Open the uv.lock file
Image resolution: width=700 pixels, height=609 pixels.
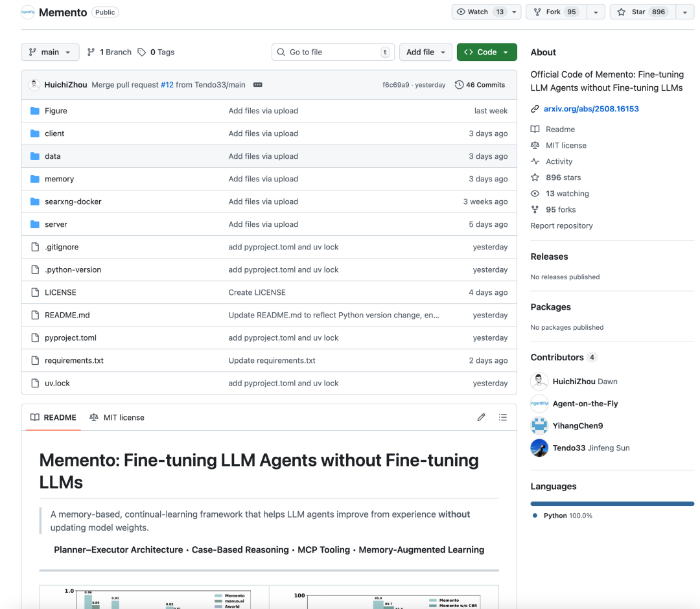click(57, 384)
